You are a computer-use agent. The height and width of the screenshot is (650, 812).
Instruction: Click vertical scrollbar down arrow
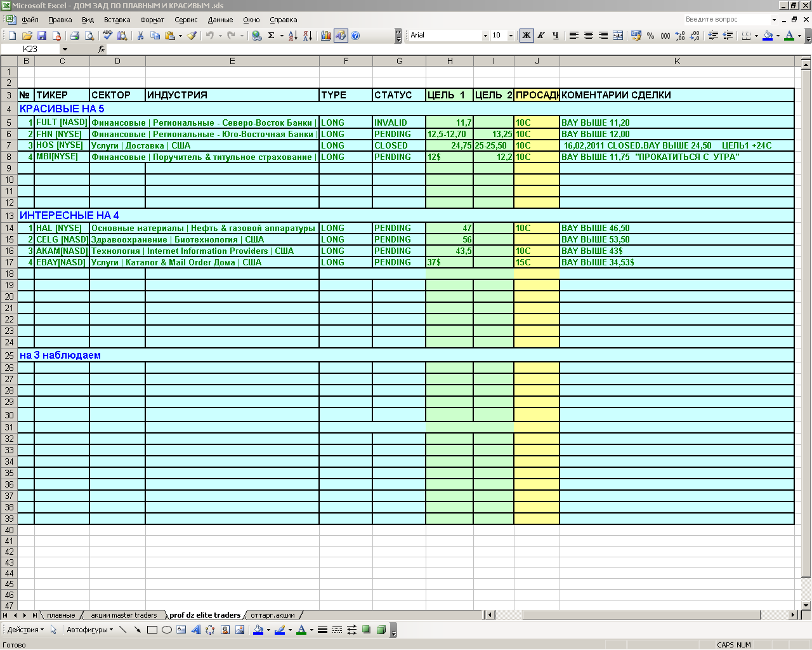tap(806, 605)
